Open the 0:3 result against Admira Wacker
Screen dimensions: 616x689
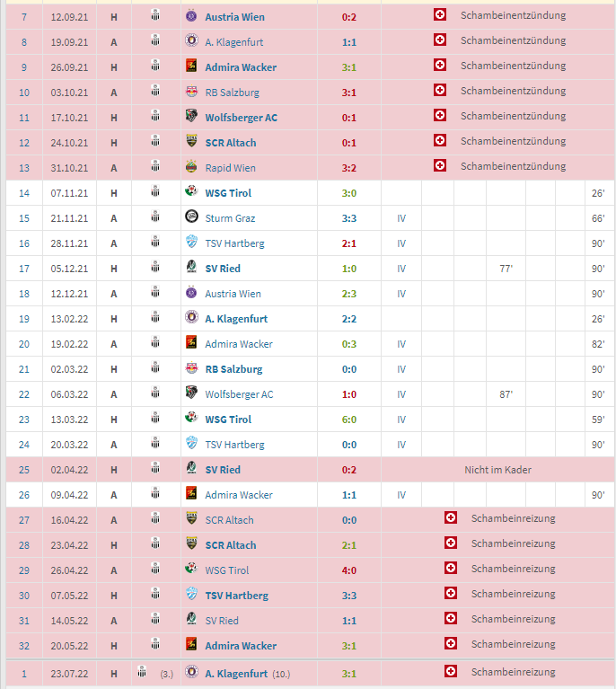348,344
